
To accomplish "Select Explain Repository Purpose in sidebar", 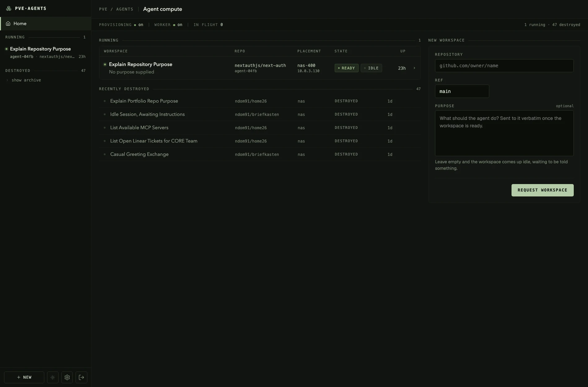I will [x=46, y=52].
